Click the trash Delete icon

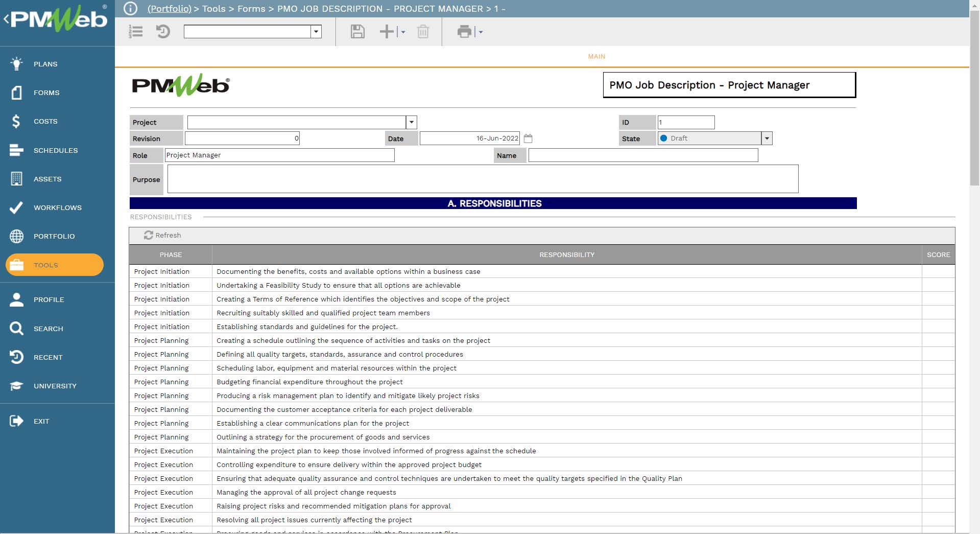pyautogui.click(x=423, y=32)
